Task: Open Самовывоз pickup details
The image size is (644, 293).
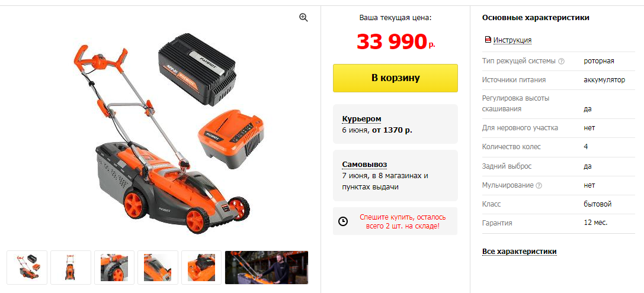Action: coord(364,165)
